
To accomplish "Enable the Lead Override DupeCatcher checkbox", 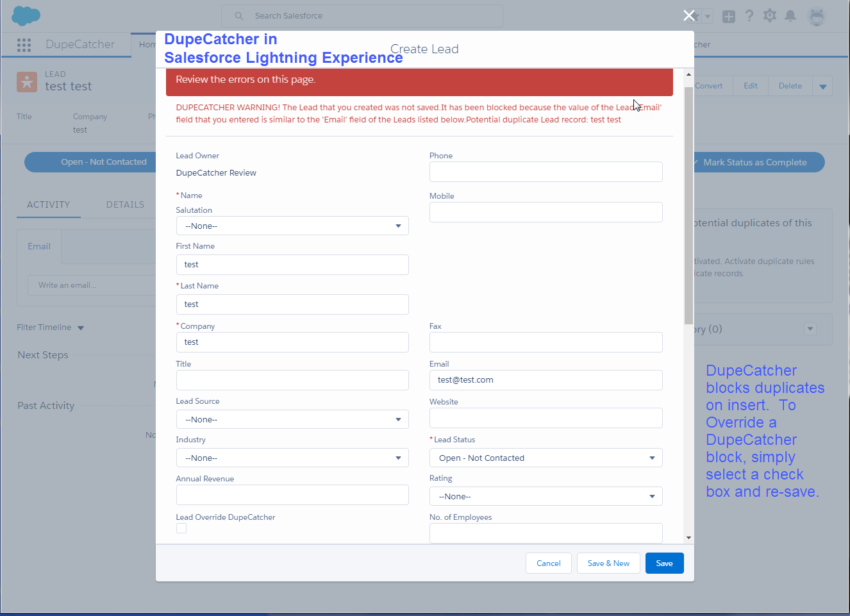I will coord(181,528).
